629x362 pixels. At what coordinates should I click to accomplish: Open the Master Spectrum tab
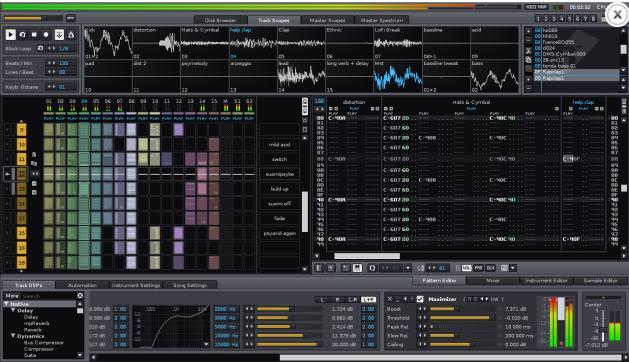381,20
